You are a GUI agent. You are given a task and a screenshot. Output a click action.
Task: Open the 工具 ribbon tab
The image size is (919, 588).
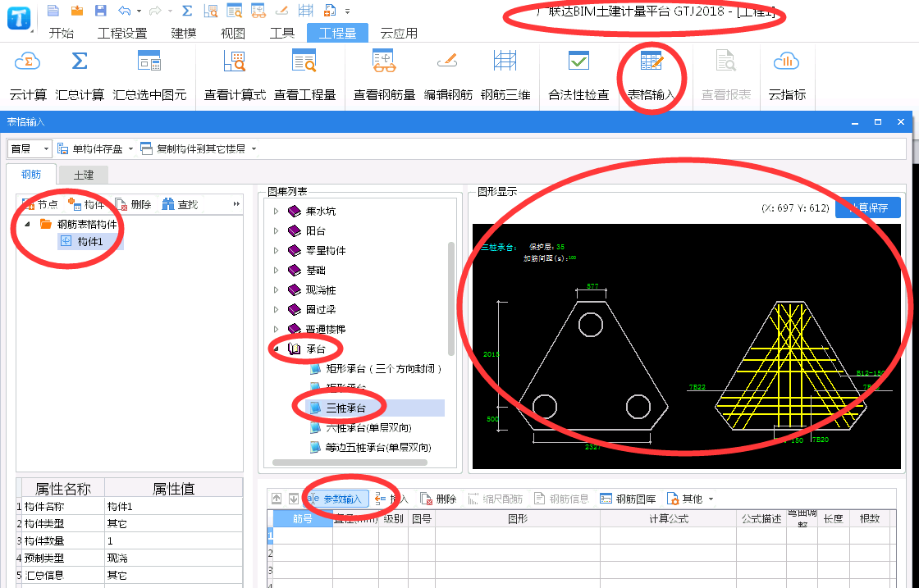[x=282, y=34]
